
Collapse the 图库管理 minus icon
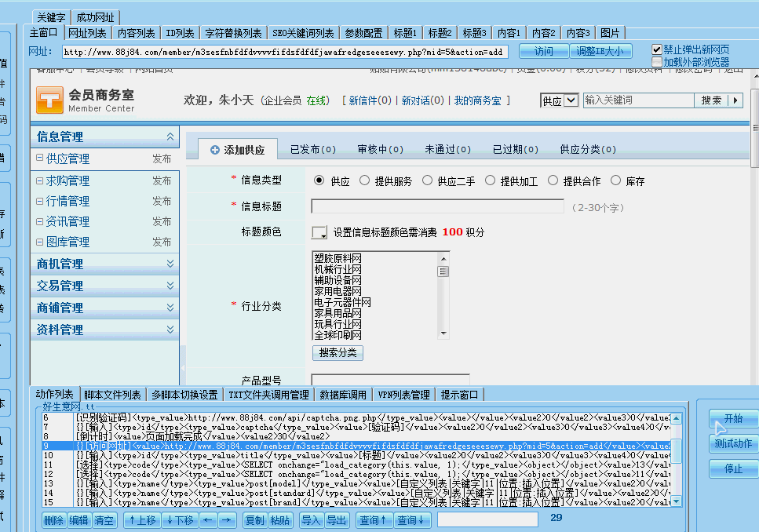[x=40, y=241]
